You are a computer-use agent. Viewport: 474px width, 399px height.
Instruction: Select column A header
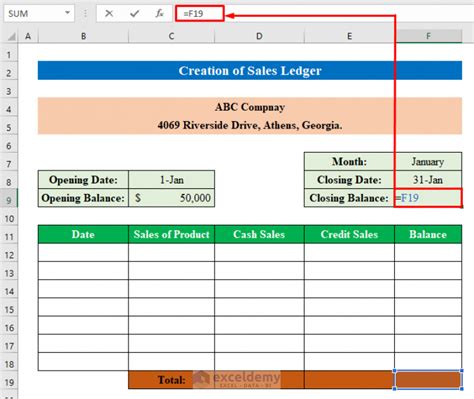(28, 36)
